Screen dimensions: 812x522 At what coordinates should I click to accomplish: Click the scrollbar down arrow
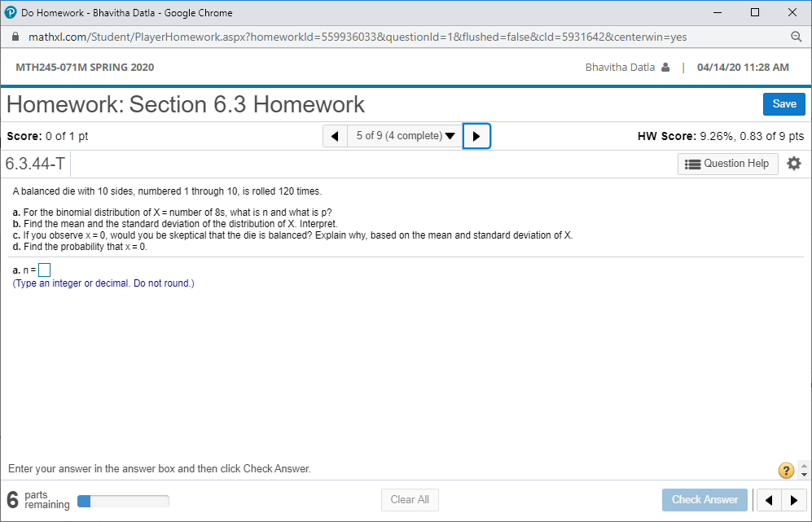(x=805, y=476)
